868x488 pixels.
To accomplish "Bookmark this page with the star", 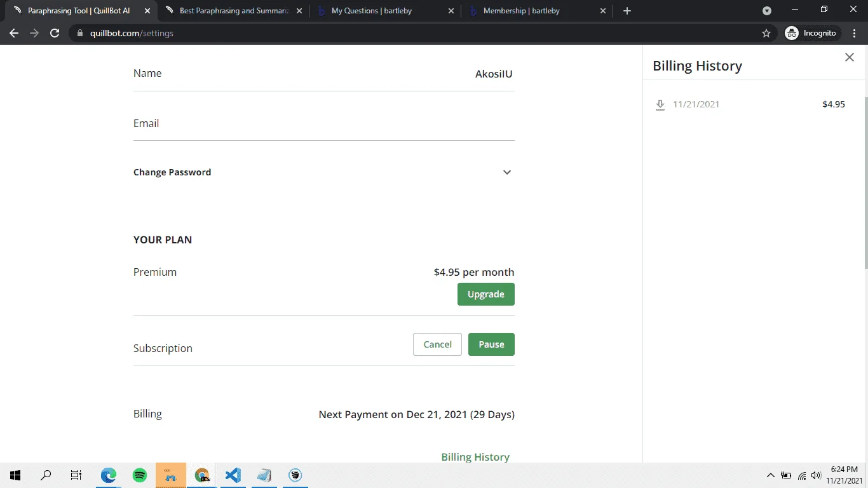I will point(766,33).
